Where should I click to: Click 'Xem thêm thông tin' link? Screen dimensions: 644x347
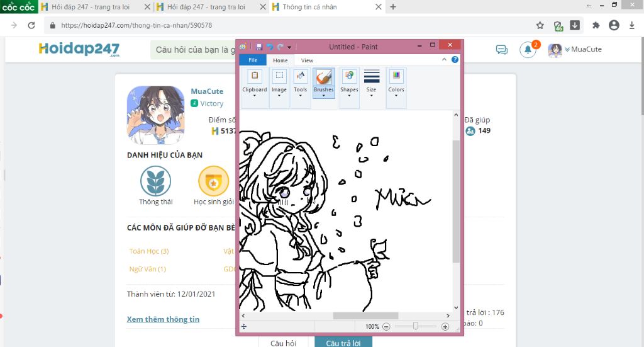[163, 319]
